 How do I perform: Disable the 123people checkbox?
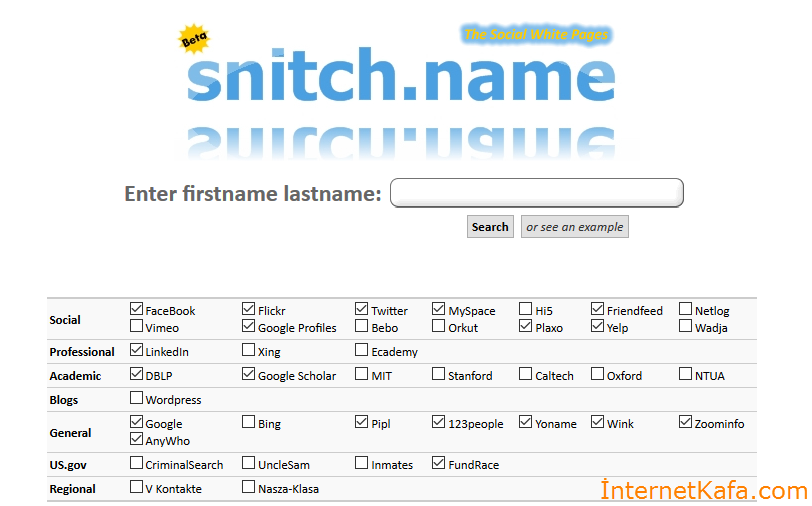point(439,422)
